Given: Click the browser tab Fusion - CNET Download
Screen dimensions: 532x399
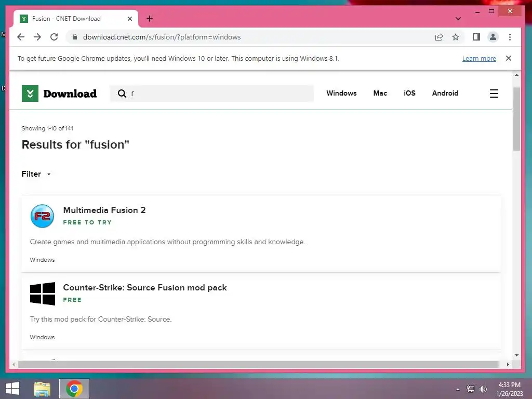Looking at the screenshot, I should point(76,19).
